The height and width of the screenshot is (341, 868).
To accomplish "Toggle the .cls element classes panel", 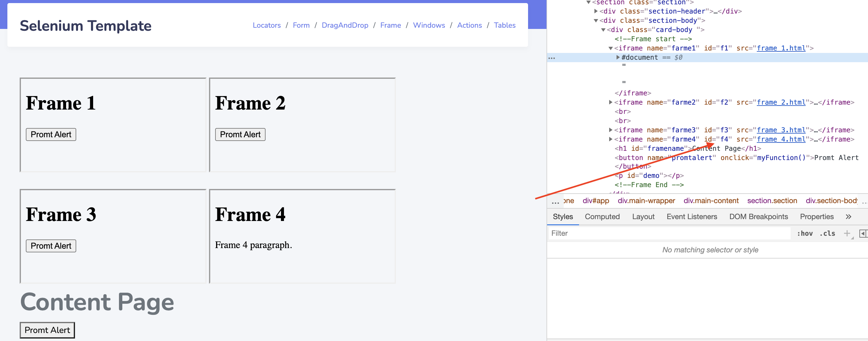I will [827, 233].
